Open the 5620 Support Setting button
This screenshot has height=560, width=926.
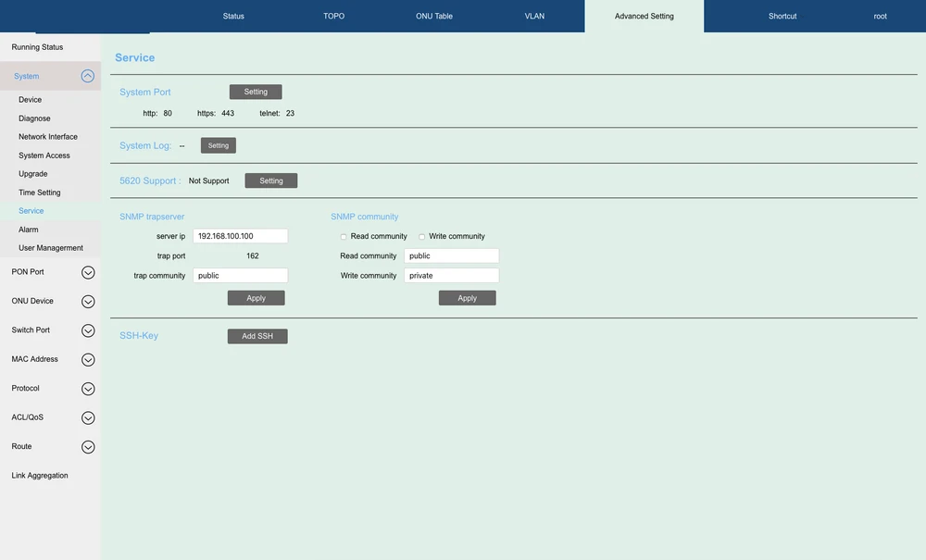pyautogui.click(x=270, y=181)
